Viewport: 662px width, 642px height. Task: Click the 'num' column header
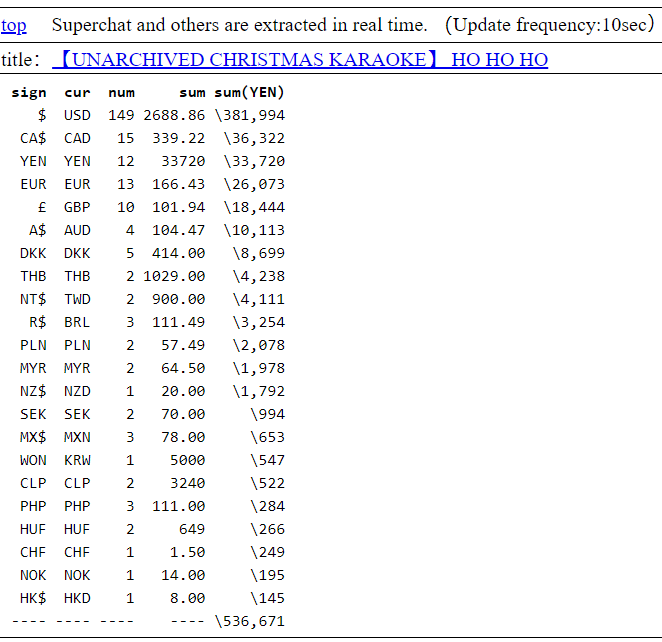click(x=122, y=92)
